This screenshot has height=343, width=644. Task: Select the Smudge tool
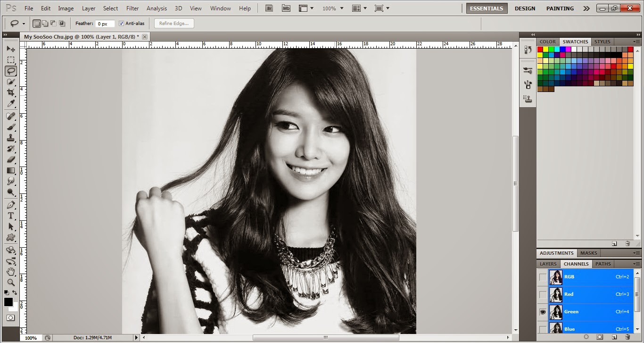[x=10, y=181]
